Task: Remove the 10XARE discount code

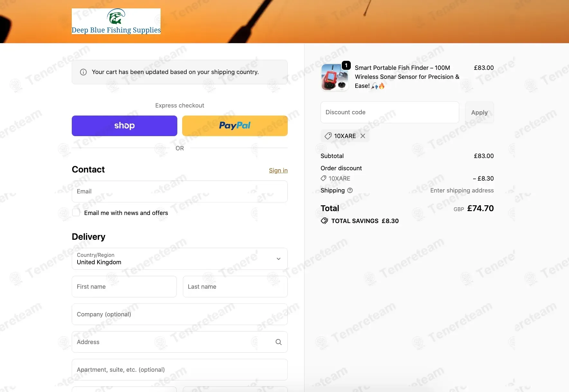Action: [x=363, y=136]
